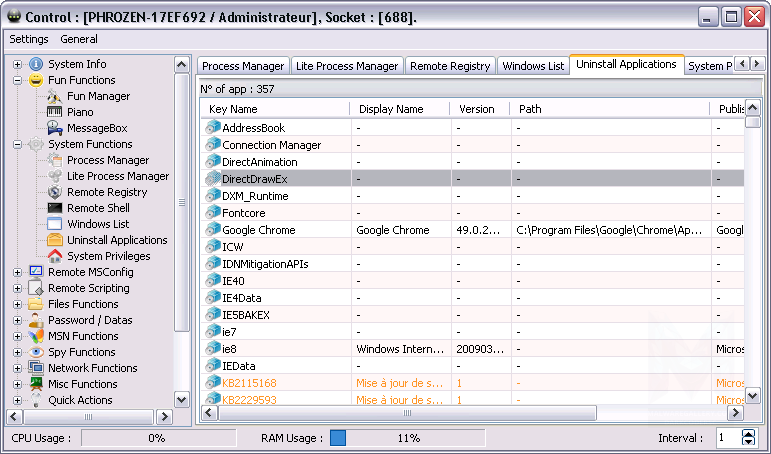The width and height of the screenshot is (771, 454).
Task: Click the Fun Manager icon
Action: [55, 96]
